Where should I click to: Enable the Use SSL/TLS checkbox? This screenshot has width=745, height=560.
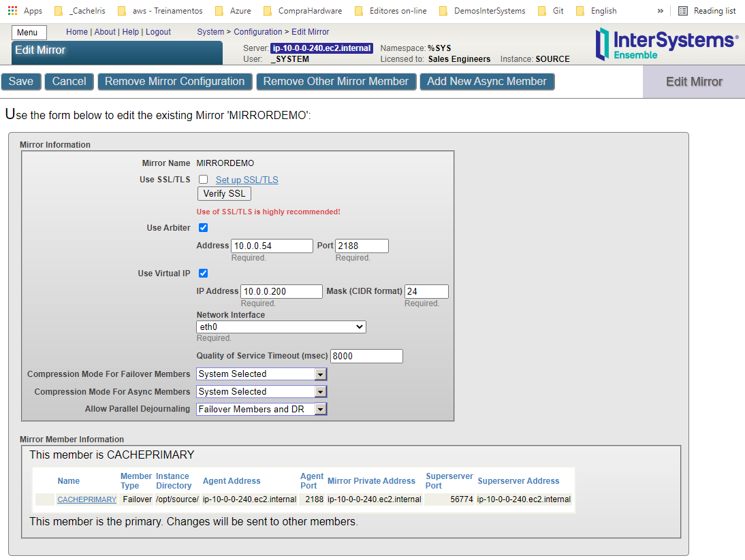coord(203,180)
